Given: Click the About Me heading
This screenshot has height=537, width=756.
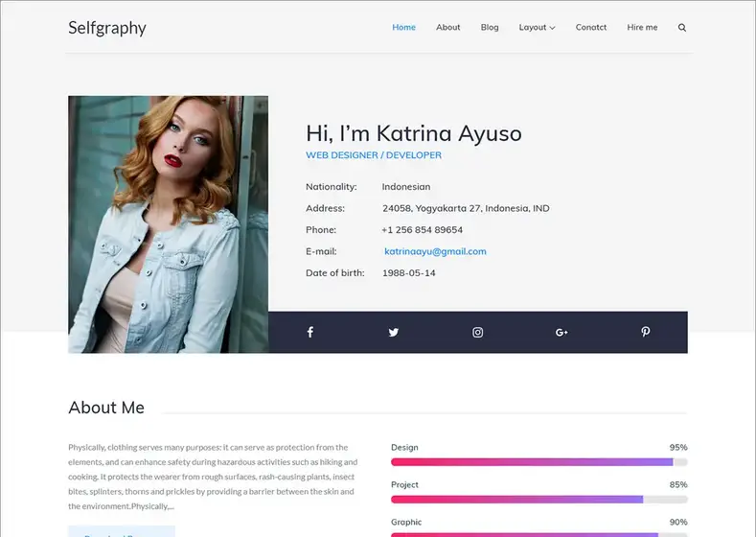Looking at the screenshot, I should pos(106,408).
